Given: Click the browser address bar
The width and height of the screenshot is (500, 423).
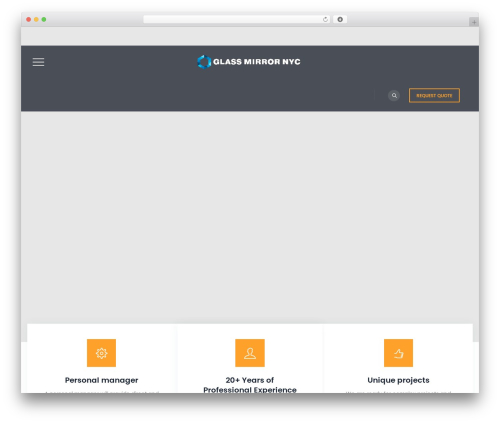Looking at the screenshot, I should pos(237,20).
